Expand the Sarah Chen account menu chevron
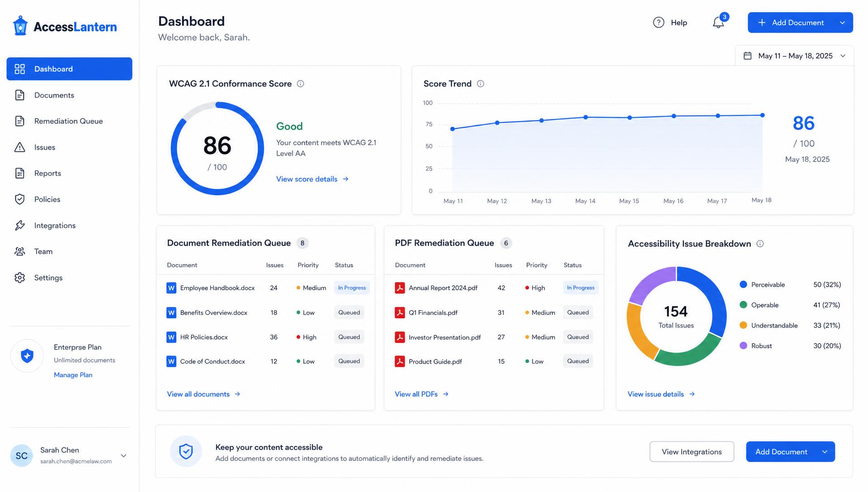 tap(123, 455)
